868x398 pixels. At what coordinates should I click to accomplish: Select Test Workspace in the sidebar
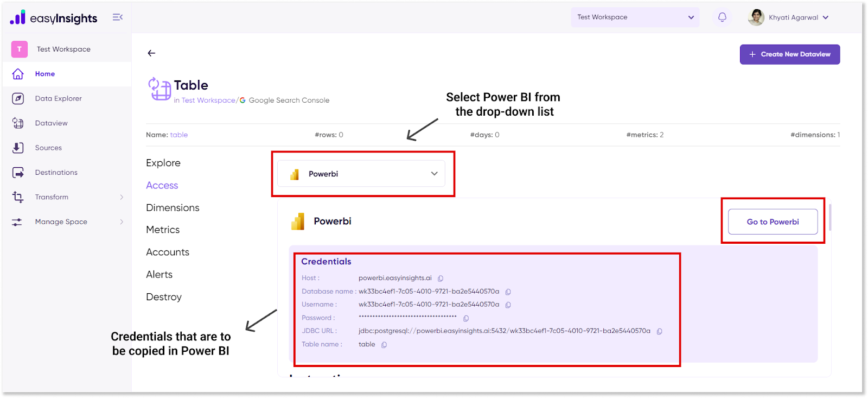[63, 49]
